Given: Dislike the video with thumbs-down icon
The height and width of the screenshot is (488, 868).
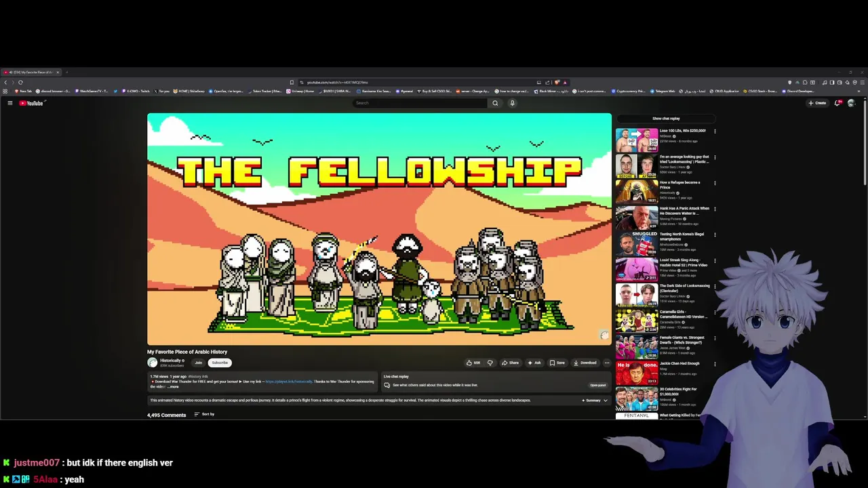Looking at the screenshot, I should (x=490, y=363).
